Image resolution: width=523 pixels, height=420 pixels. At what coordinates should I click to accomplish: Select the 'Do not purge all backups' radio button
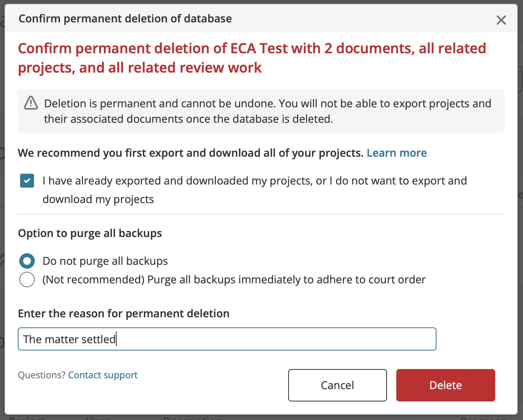27,261
